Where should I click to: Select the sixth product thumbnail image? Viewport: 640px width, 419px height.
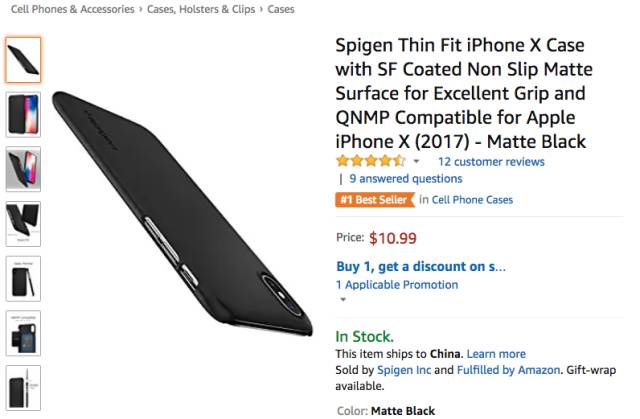point(23,333)
